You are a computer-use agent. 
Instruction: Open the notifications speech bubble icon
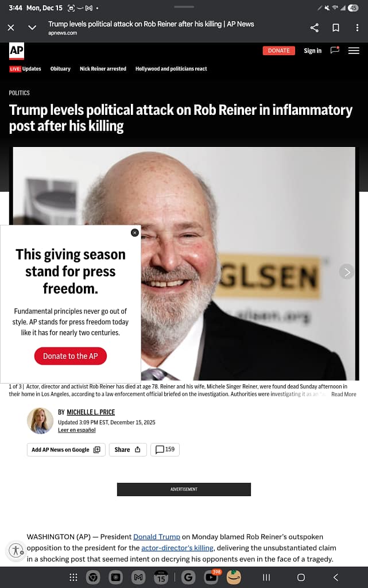point(335,51)
